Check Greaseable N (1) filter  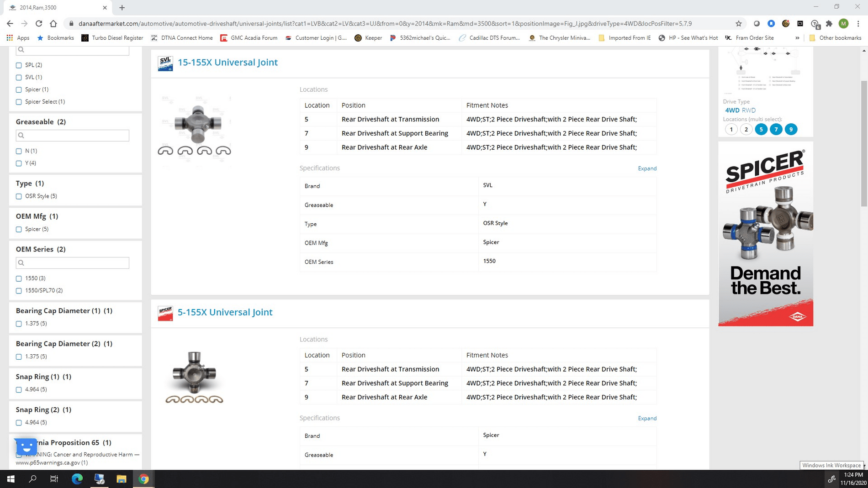coord(19,151)
